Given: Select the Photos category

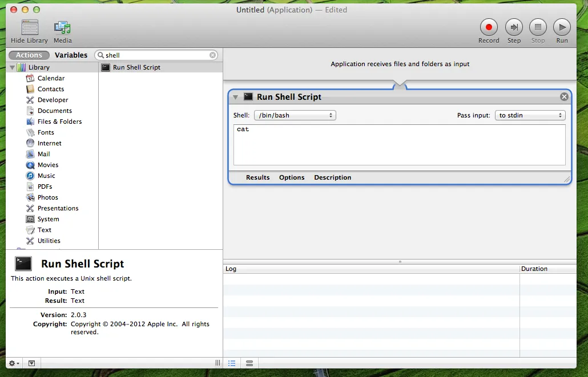Looking at the screenshot, I should pos(46,197).
